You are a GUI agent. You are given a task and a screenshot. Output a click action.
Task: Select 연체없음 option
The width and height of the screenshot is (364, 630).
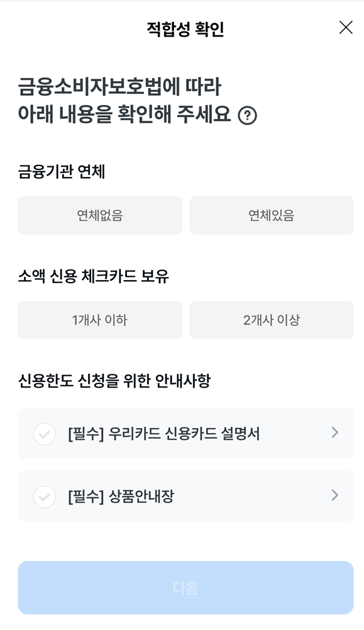pyautogui.click(x=100, y=215)
